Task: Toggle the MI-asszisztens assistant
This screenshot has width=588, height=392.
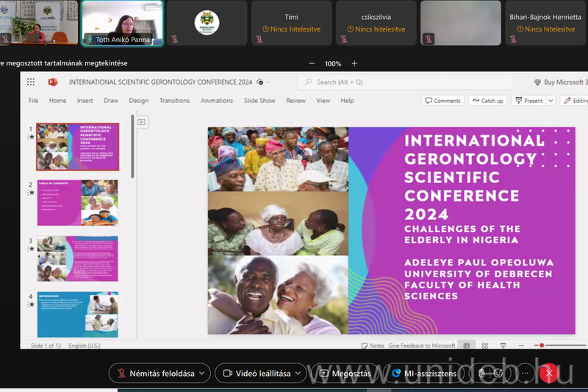Action: (424, 374)
